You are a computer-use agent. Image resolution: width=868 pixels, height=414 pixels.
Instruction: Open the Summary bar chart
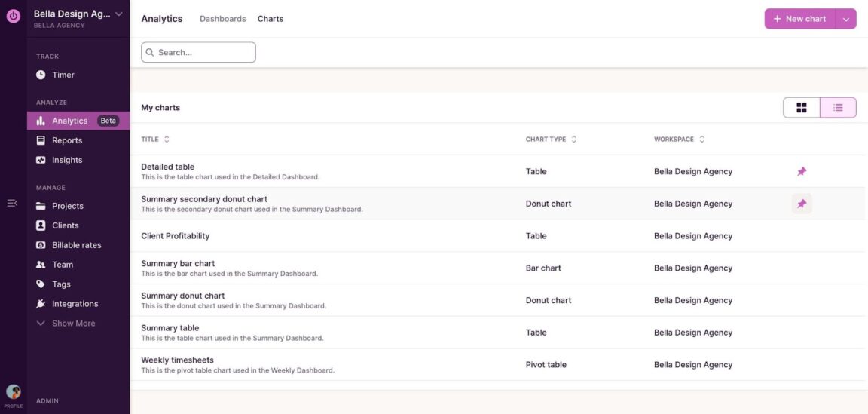point(178,263)
